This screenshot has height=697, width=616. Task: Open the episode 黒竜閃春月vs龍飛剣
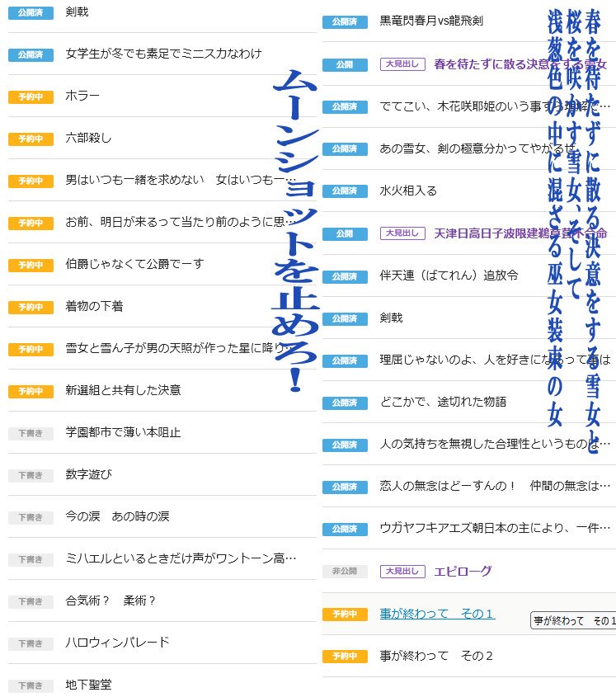coord(431,21)
